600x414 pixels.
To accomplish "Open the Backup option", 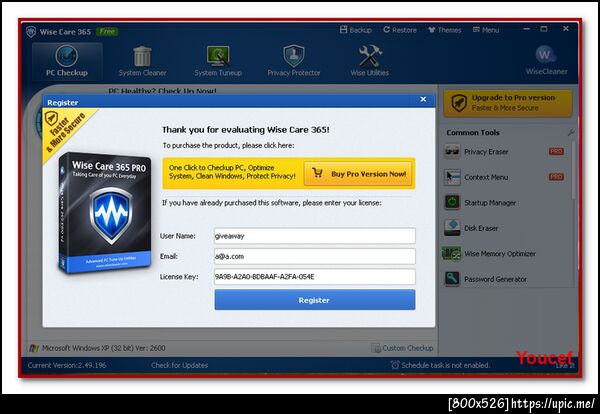I will coord(355,30).
